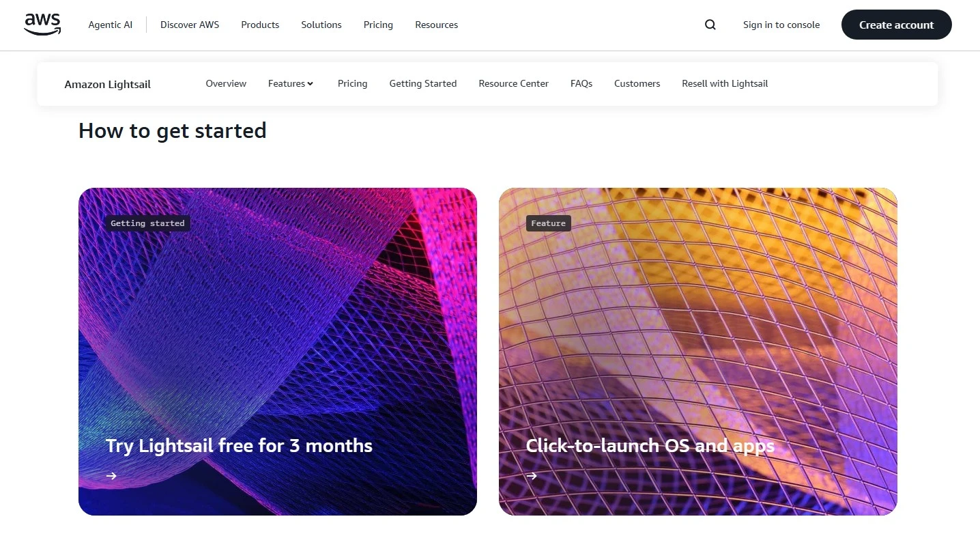The height and width of the screenshot is (534, 980).
Task: Open the Solutions menu
Action: point(321,25)
